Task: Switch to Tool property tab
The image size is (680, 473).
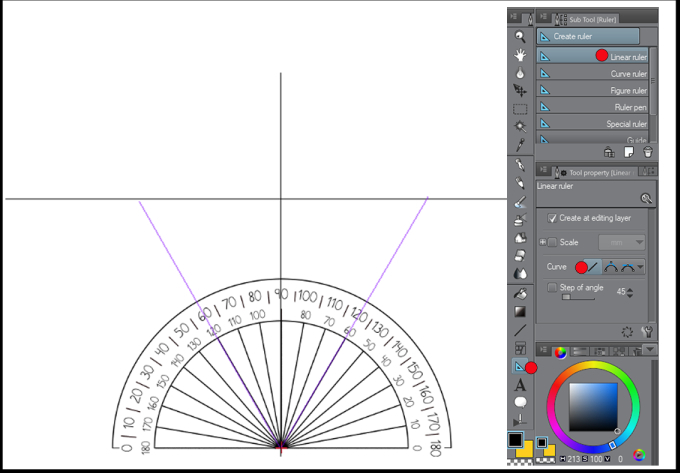Action: [x=594, y=173]
